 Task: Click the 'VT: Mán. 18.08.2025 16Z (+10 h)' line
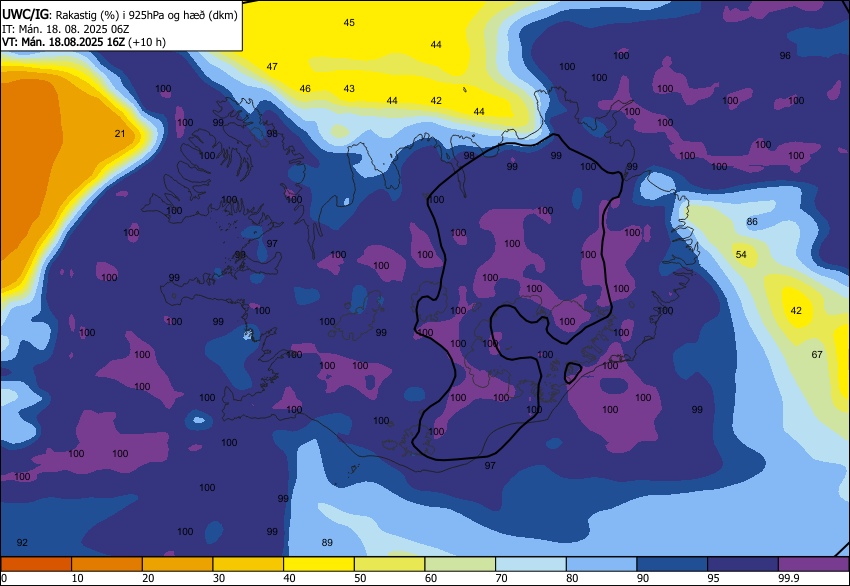[x=84, y=42]
